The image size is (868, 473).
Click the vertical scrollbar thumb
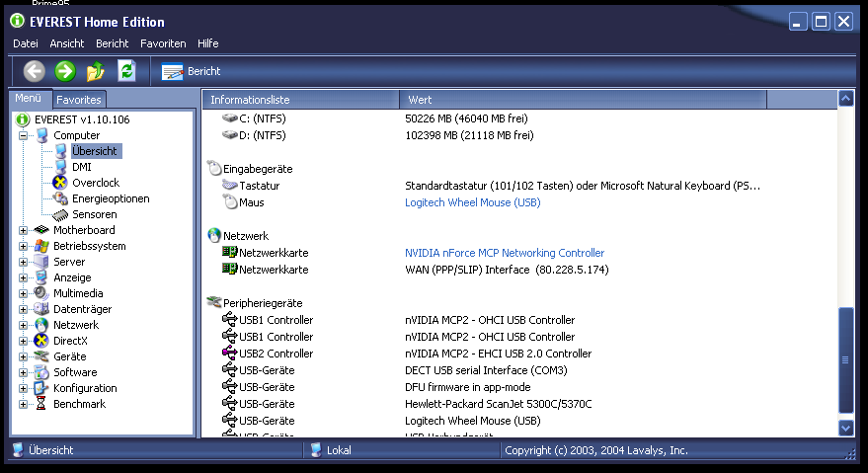coord(846,360)
